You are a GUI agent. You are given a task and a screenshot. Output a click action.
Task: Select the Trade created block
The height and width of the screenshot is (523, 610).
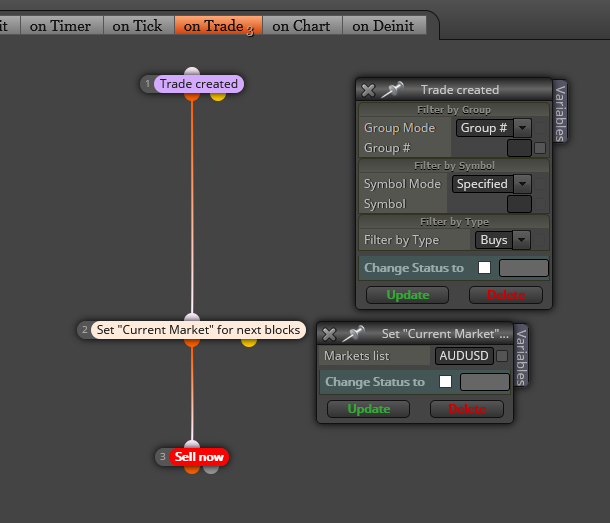(199, 84)
